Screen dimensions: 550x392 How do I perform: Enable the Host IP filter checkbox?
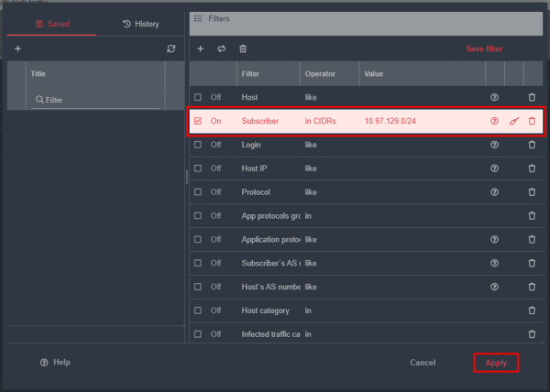198,169
